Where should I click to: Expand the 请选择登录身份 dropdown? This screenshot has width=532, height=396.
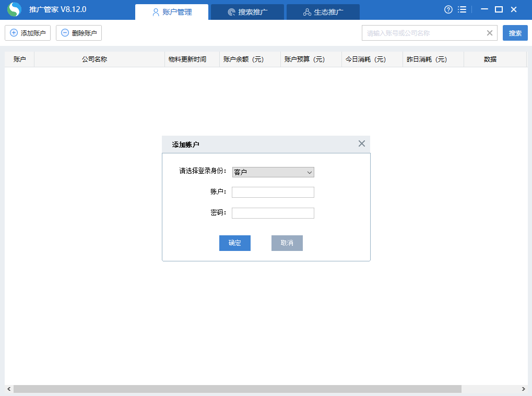(x=273, y=172)
